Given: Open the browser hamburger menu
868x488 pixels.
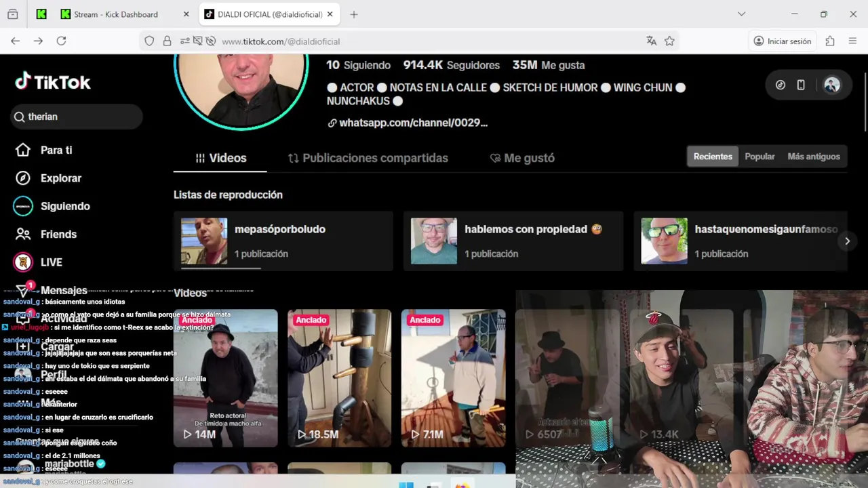Looking at the screenshot, I should pos(852,41).
